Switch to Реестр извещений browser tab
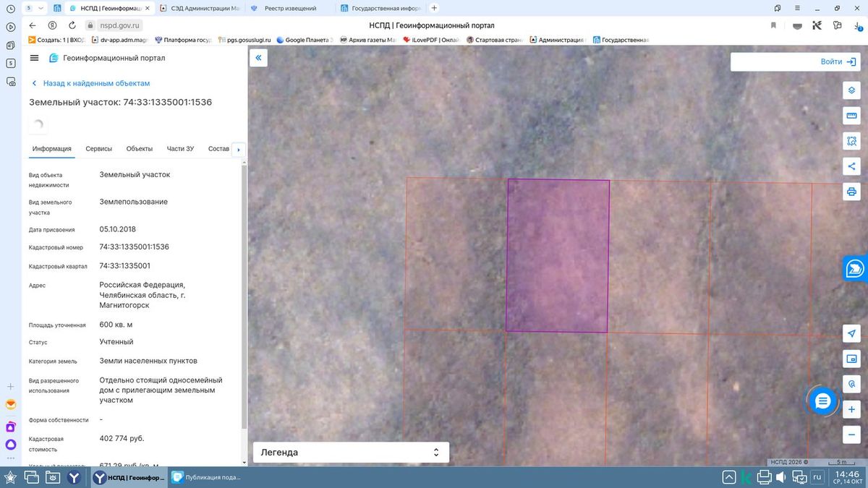Screen dimensions: 868x488 click(x=289, y=8)
